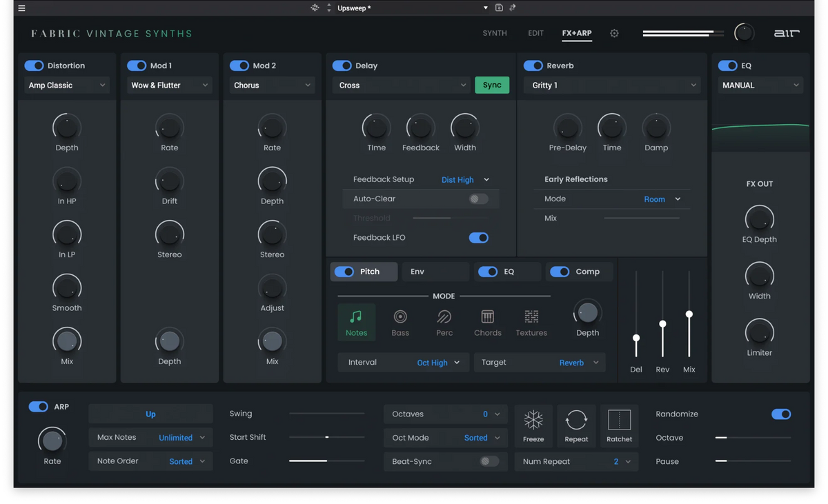The image size is (828, 504).
Task: Open the Early Reflections Mode dropdown
Action: [662, 199]
